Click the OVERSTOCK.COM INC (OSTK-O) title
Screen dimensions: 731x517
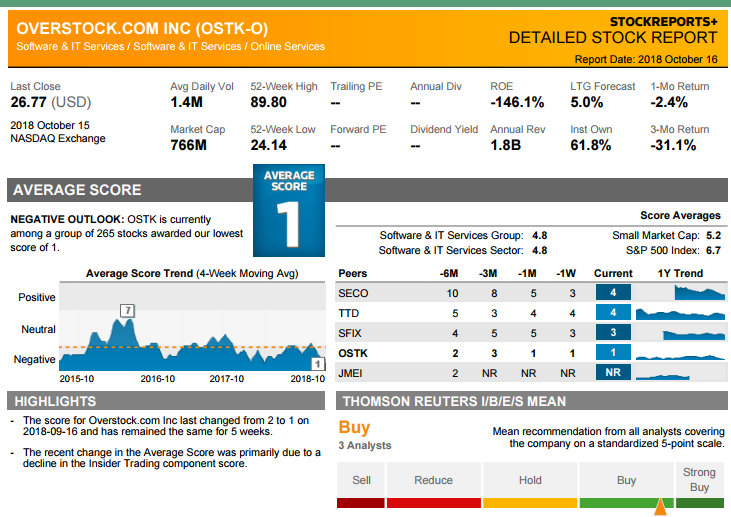click(x=142, y=28)
